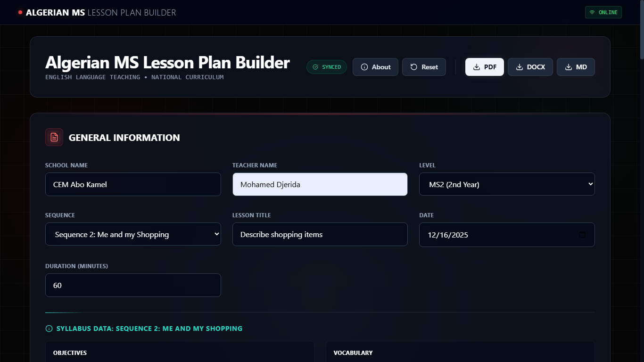Viewport: 644px width, 362px height.
Task: Click the info circle icon next to SYLLABUS DATA
Action: click(x=49, y=329)
